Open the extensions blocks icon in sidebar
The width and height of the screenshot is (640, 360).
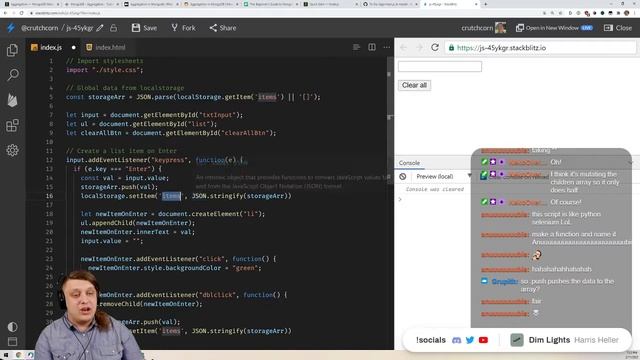[12, 125]
